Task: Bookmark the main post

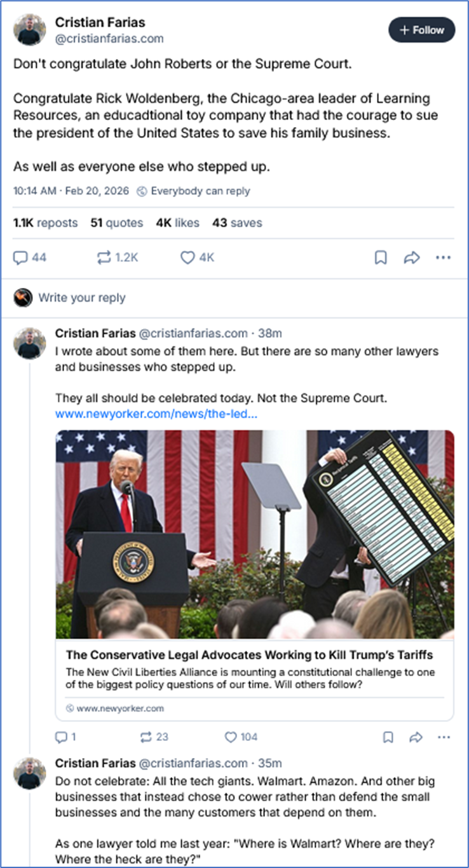Action: click(381, 257)
